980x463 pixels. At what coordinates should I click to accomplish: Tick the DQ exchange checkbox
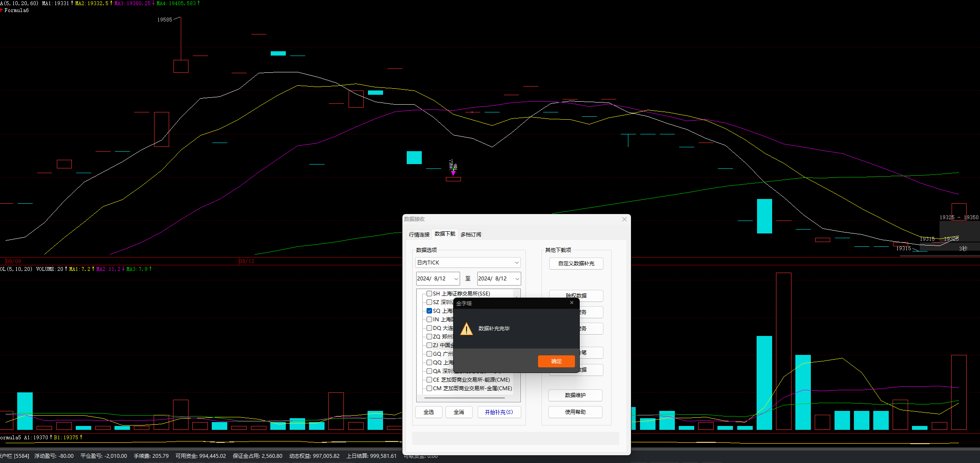tap(429, 328)
